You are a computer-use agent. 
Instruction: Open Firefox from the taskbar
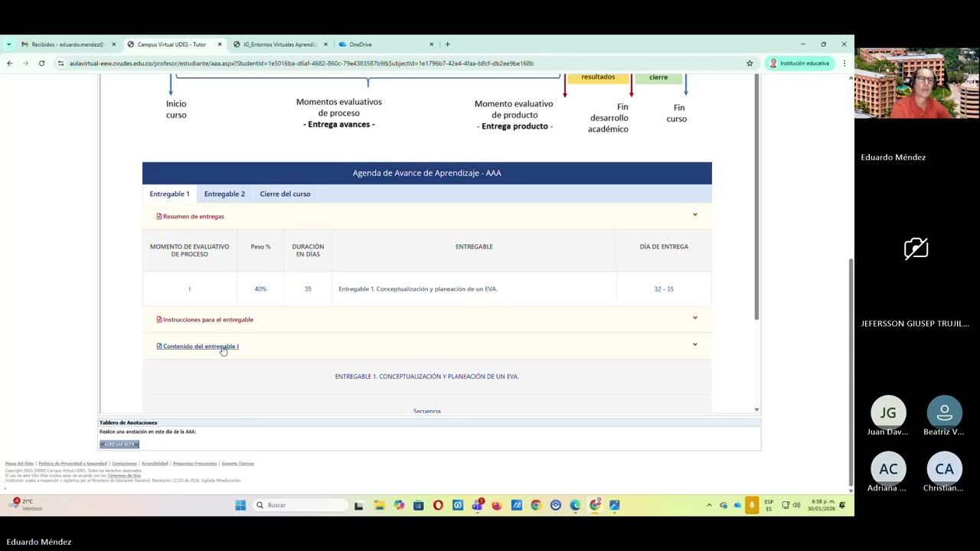point(497,505)
